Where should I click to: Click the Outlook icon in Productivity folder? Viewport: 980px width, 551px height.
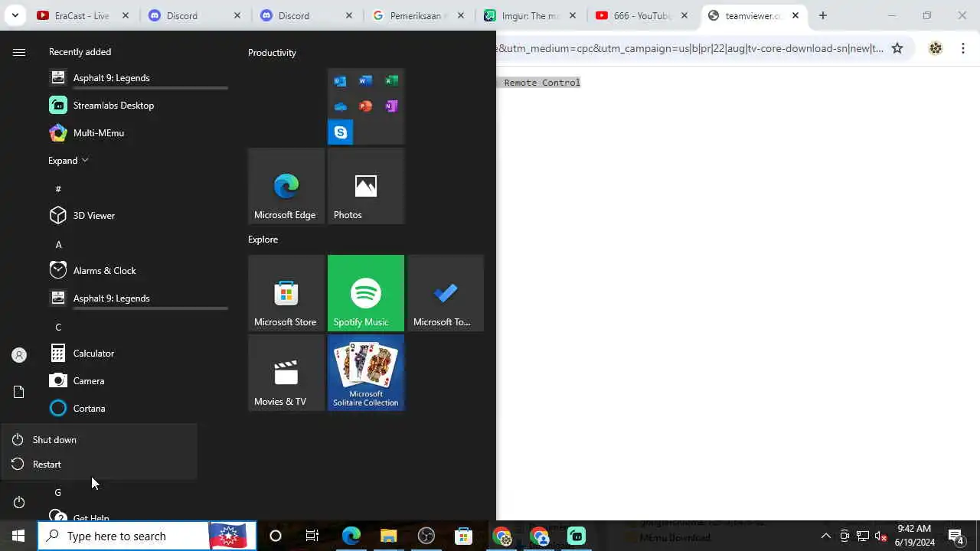[340, 81]
